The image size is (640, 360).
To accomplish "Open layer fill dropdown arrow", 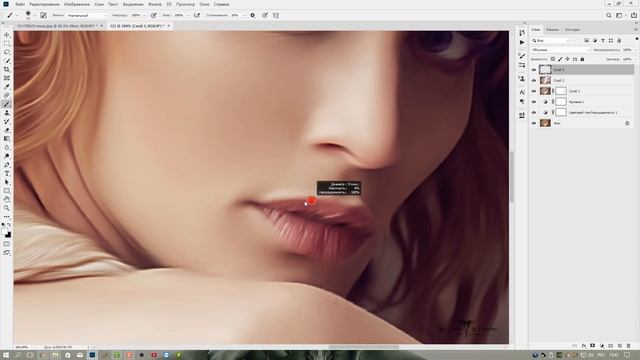I will point(636,59).
